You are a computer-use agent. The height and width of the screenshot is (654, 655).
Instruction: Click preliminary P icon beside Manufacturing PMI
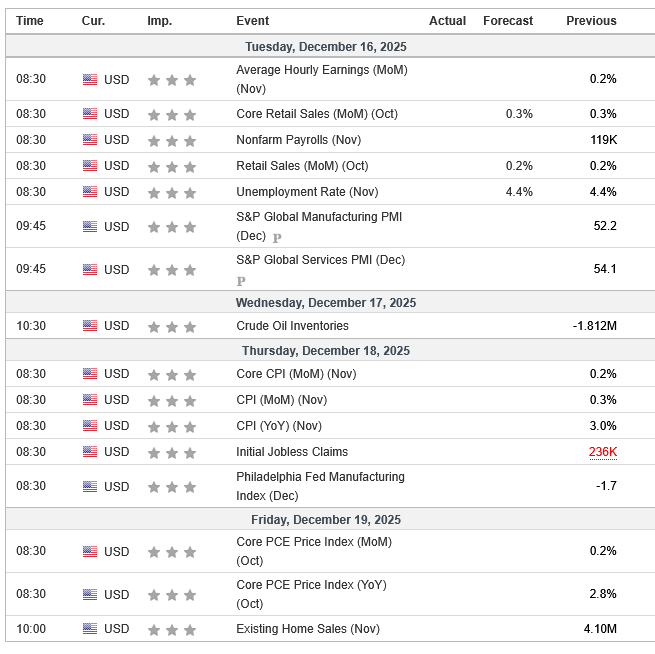tap(277, 238)
